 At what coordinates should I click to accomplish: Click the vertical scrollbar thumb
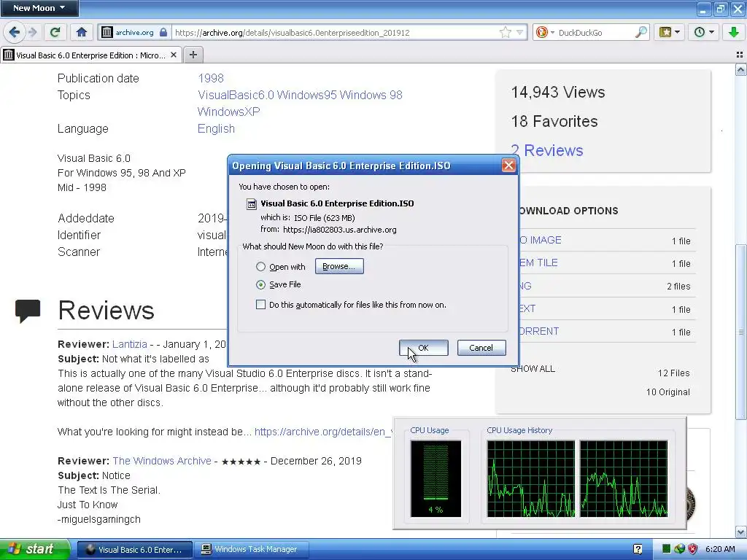(x=740, y=332)
